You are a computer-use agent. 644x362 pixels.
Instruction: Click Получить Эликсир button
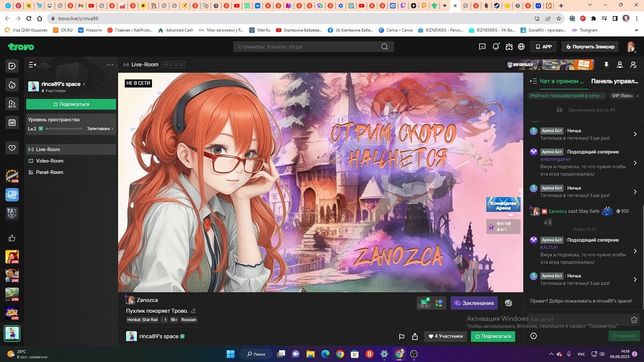point(590,47)
